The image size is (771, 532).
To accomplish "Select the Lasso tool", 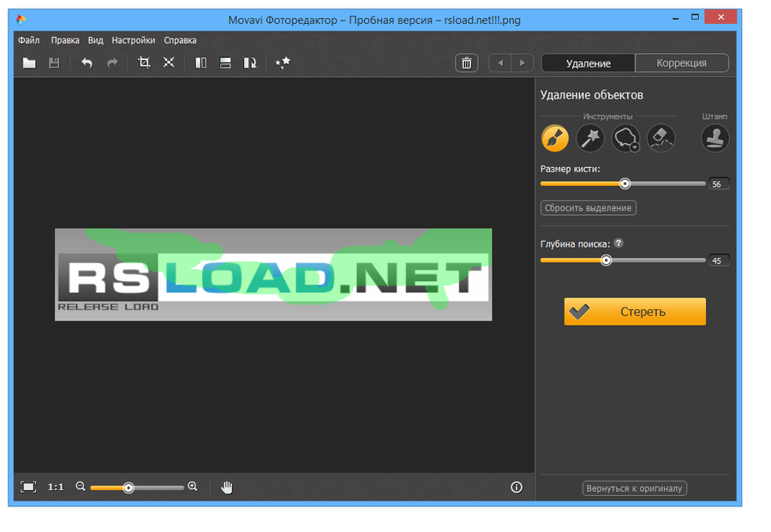I will tap(625, 137).
